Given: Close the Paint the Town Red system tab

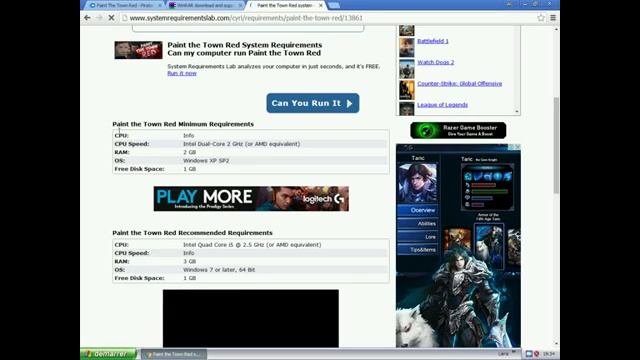Looking at the screenshot, I should click(x=320, y=5).
